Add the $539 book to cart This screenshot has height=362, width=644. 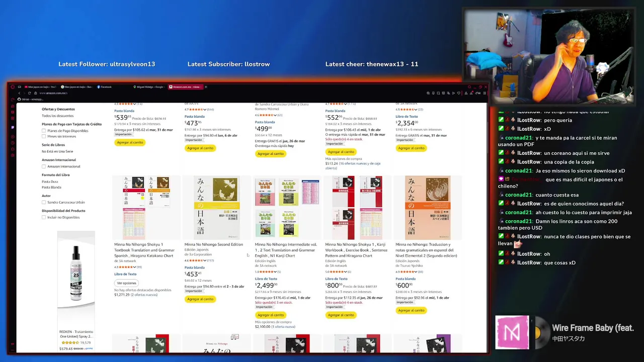pyautogui.click(x=130, y=142)
